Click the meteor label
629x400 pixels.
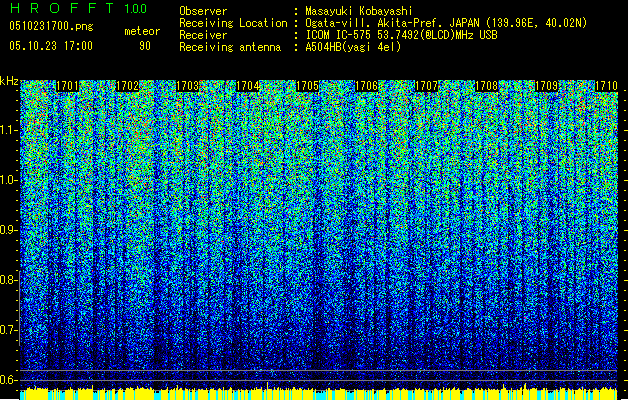tap(142, 31)
